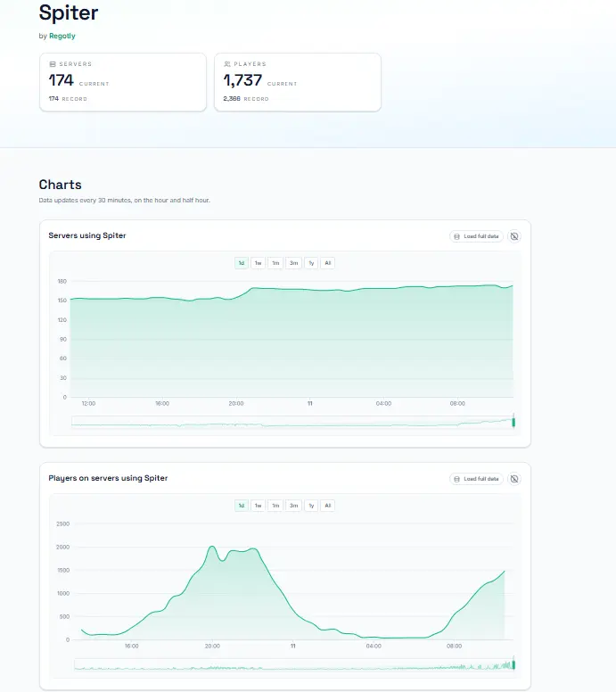Viewport: 616px width, 692px height.
Task: Load full data for Servers chart
Action: point(476,236)
